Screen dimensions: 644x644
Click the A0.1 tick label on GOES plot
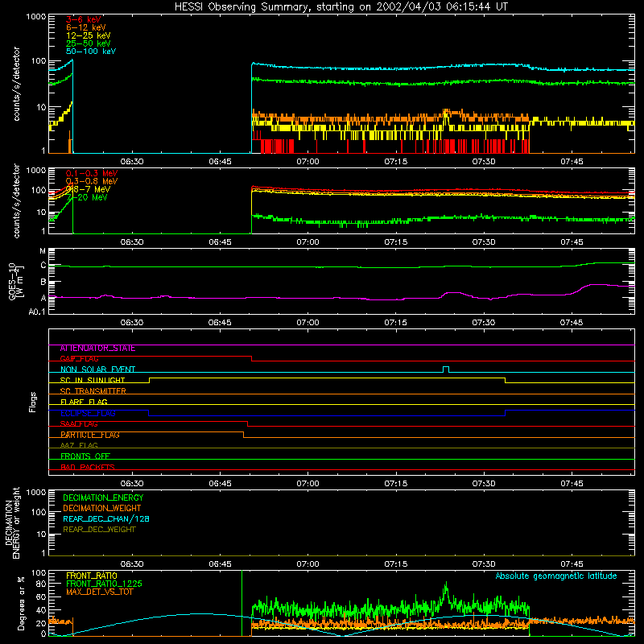pos(37,312)
